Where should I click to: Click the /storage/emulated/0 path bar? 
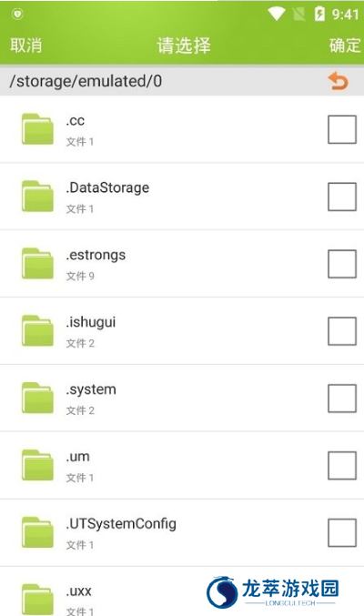(x=182, y=81)
